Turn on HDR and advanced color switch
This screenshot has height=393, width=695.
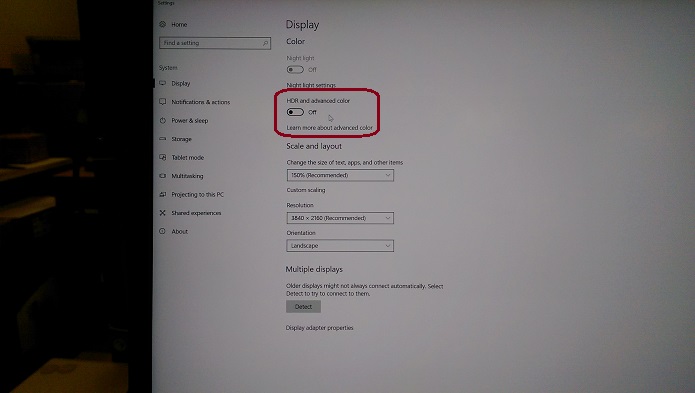[295, 112]
